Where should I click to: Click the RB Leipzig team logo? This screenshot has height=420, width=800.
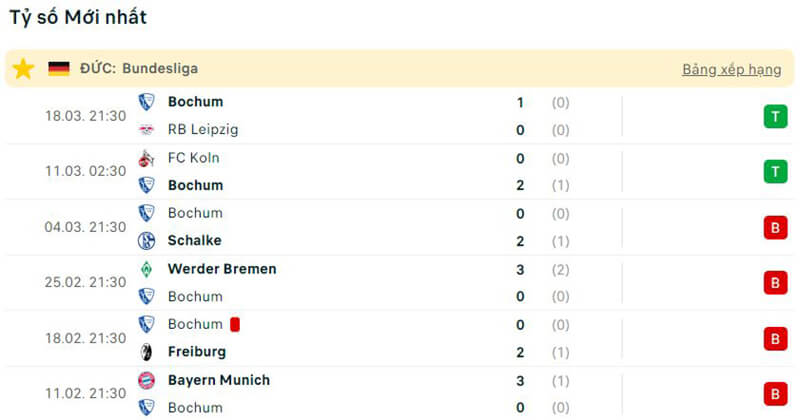tap(147, 129)
